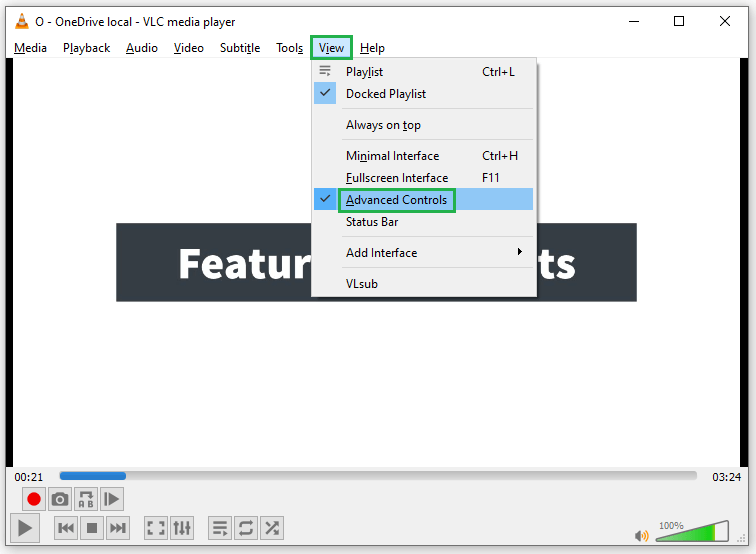Close the open View menu
The image size is (756, 554).
tap(331, 48)
